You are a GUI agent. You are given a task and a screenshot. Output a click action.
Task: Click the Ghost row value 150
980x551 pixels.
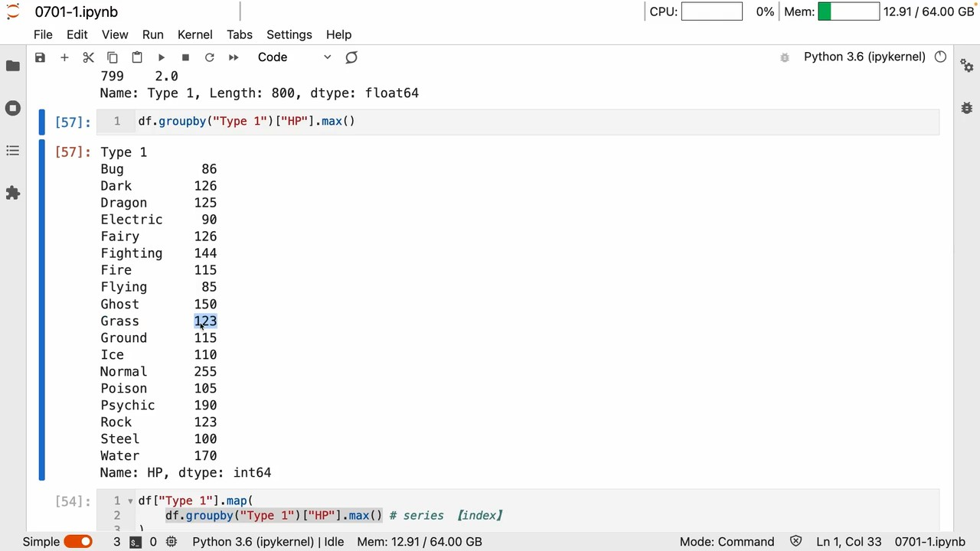205,305
